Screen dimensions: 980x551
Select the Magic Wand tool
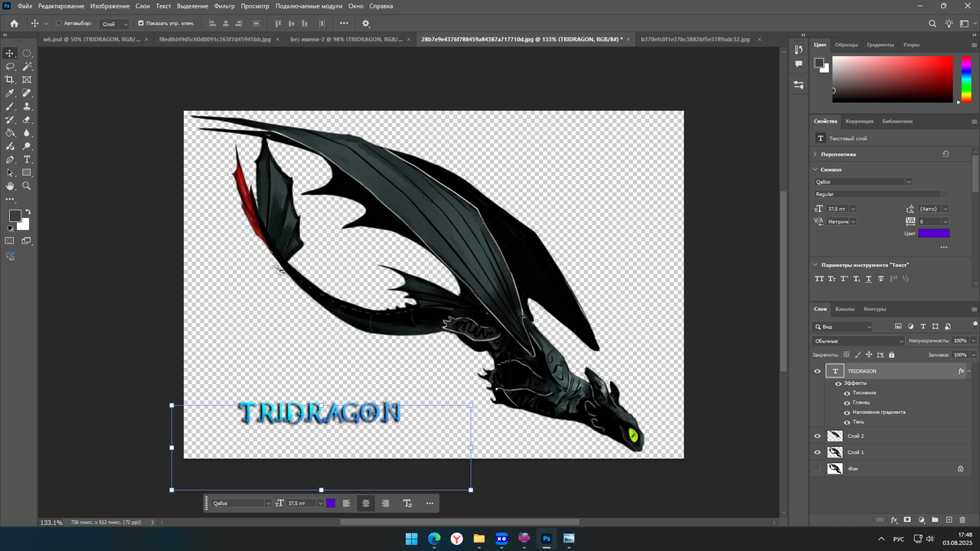pos(27,67)
